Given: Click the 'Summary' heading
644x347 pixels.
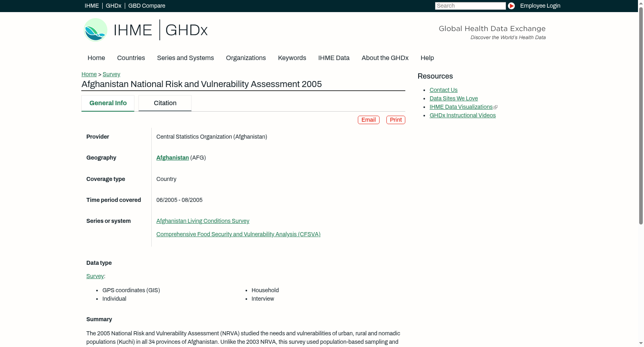Looking at the screenshot, I should click(99, 319).
